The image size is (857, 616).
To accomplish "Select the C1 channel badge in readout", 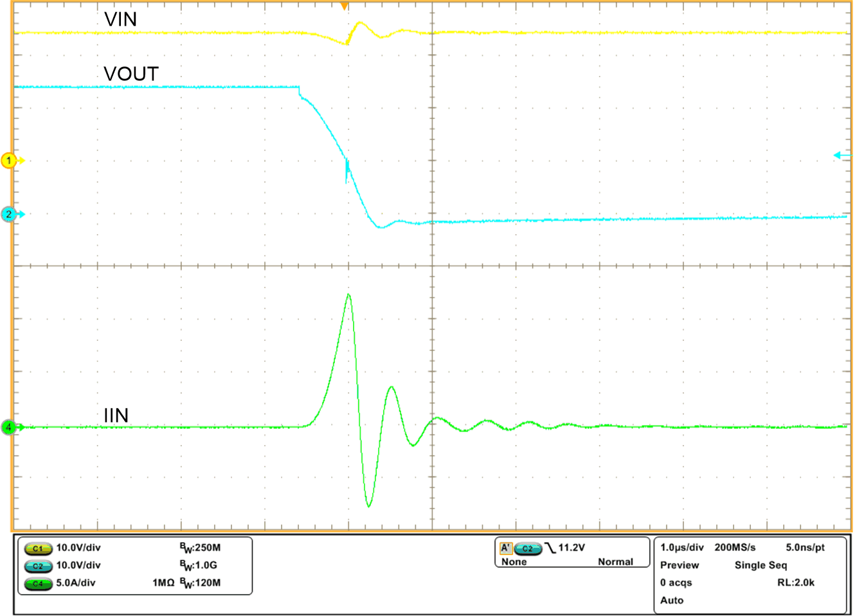I will tap(38, 548).
